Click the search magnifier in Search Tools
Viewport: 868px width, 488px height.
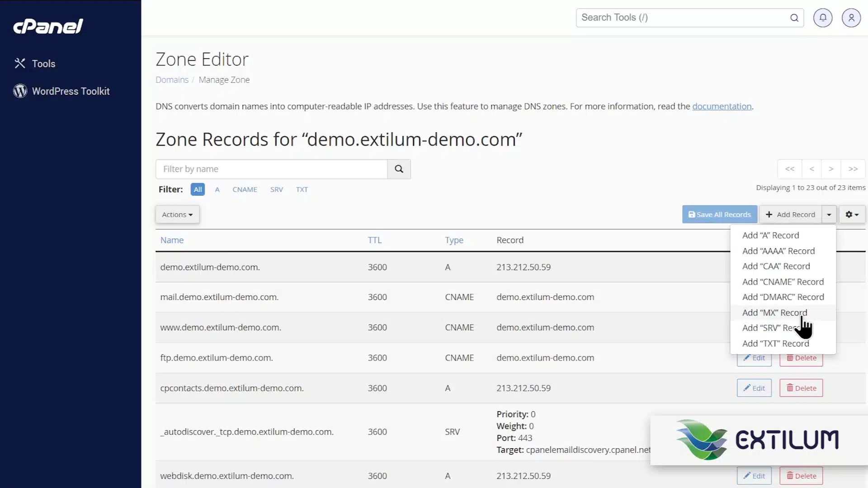pos(794,18)
